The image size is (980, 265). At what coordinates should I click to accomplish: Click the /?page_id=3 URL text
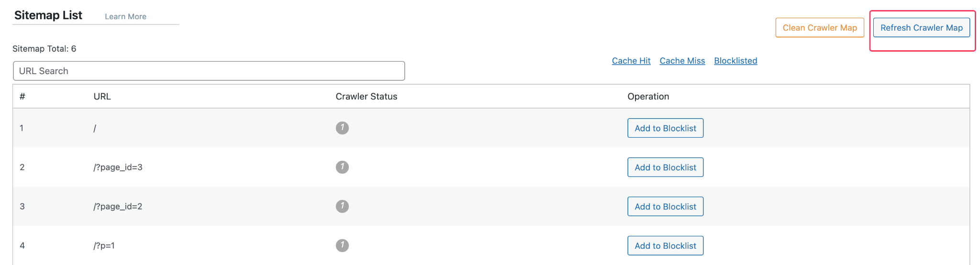click(x=118, y=167)
